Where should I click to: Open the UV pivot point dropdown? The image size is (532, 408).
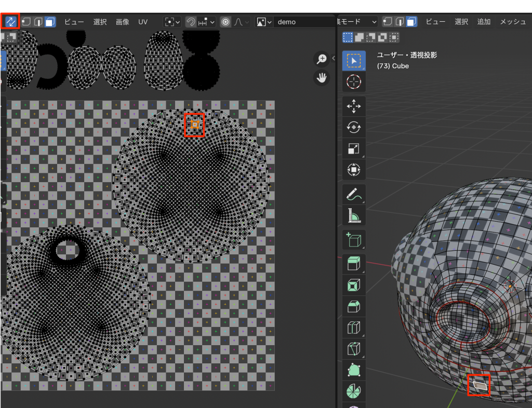tap(172, 22)
